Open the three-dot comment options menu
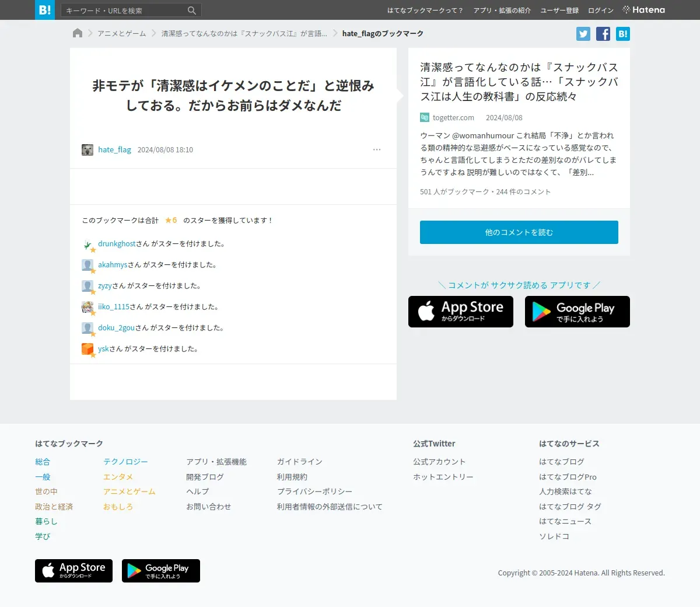This screenshot has width=700, height=607. coord(377,149)
